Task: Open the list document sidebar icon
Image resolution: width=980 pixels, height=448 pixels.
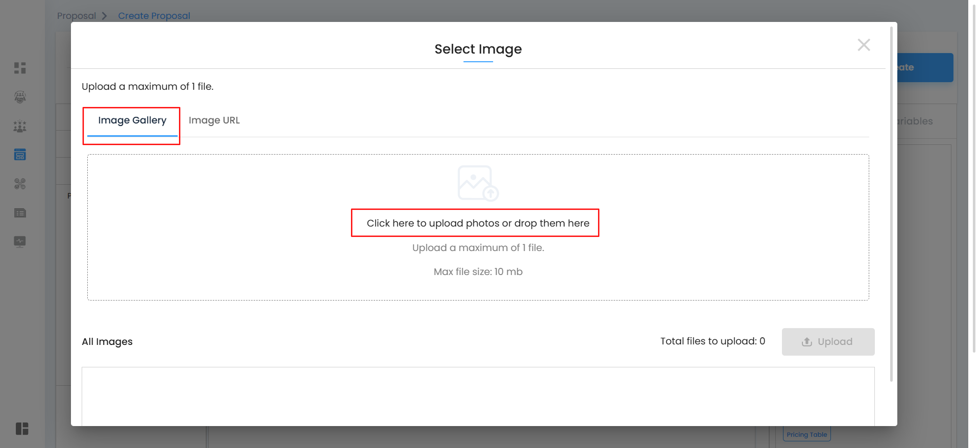Action: click(20, 213)
